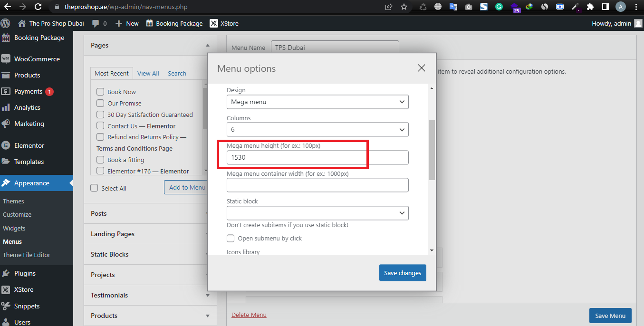The height and width of the screenshot is (326, 644).
Task: Open Themes submenu item
Action: click(x=13, y=201)
